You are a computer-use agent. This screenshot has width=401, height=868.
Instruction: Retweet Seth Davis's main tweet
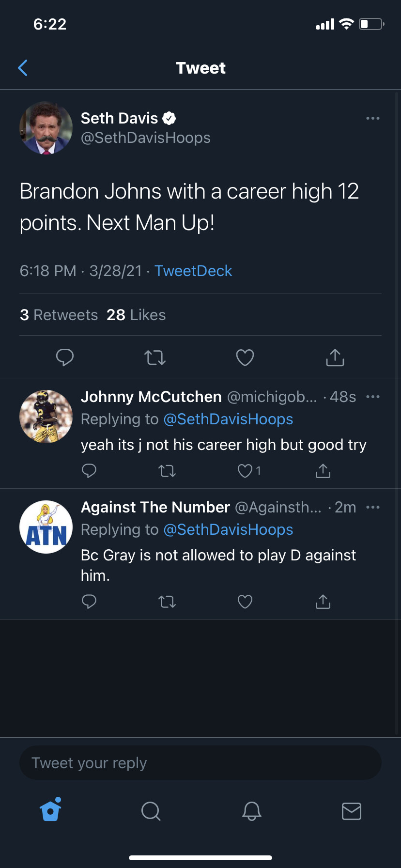pos(155,358)
